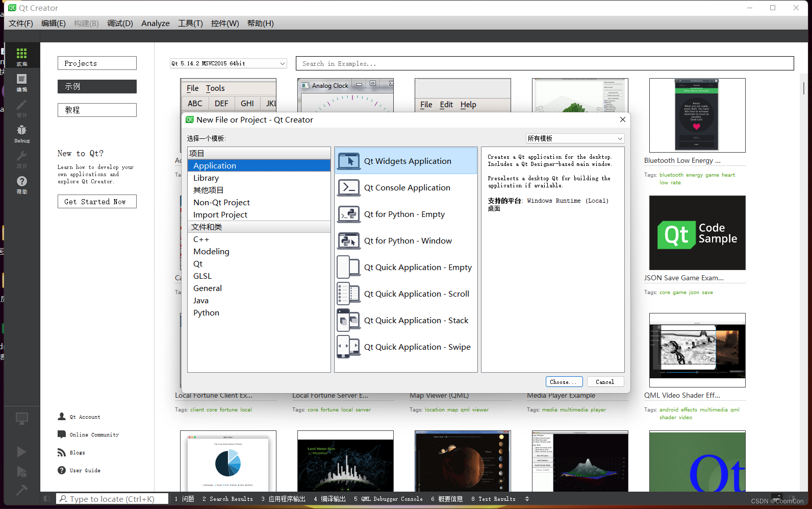Click the Cancel button in dialog
This screenshot has width=812, height=509.
tap(605, 382)
